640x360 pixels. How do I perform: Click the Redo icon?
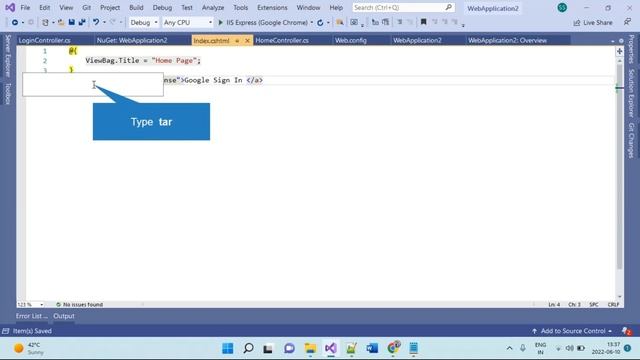pos(113,22)
